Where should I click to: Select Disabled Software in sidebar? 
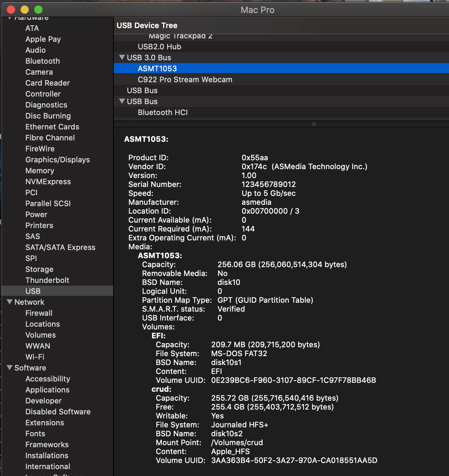tap(58, 412)
